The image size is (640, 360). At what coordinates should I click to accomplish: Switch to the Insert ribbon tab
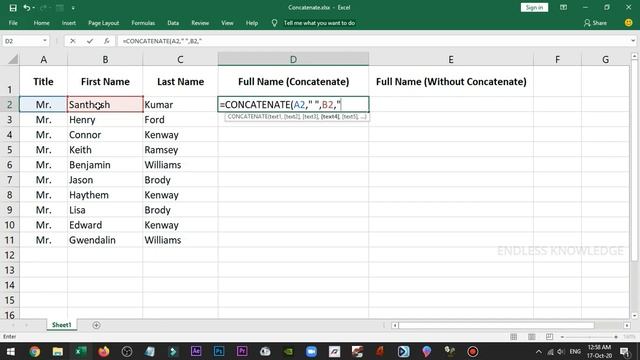(69, 23)
